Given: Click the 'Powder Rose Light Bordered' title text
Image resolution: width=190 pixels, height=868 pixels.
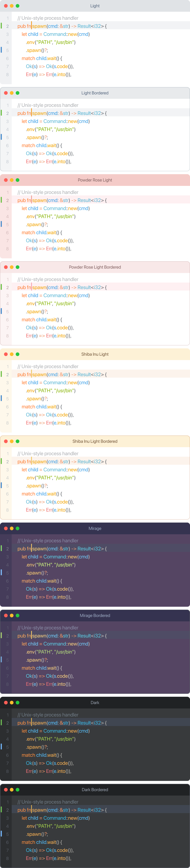Looking at the screenshot, I should (x=95, y=267).
